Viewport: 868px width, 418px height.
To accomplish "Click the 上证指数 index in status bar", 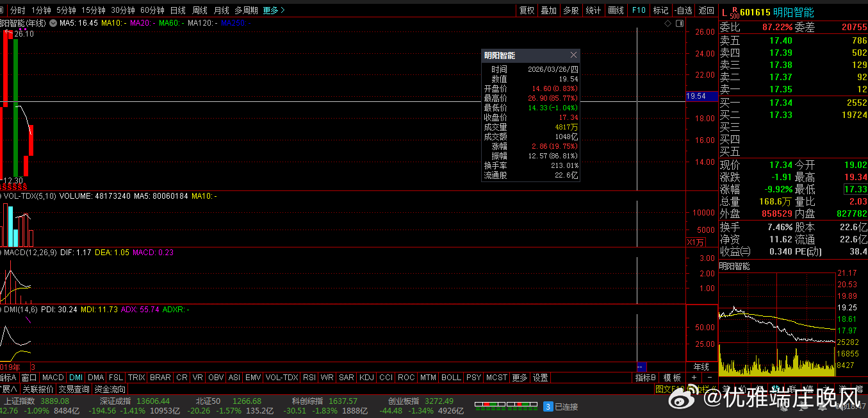I will pos(20,401).
